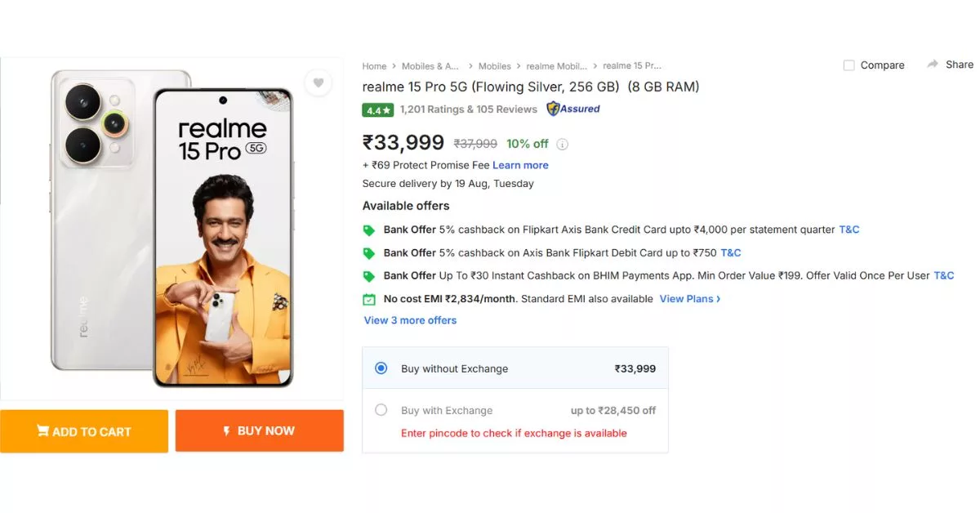
Task: Click the 4.4 star rating badge
Action: coord(377,108)
